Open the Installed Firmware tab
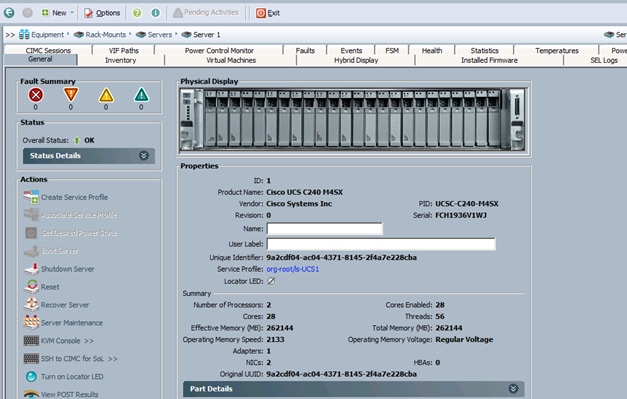 click(x=489, y=60)
